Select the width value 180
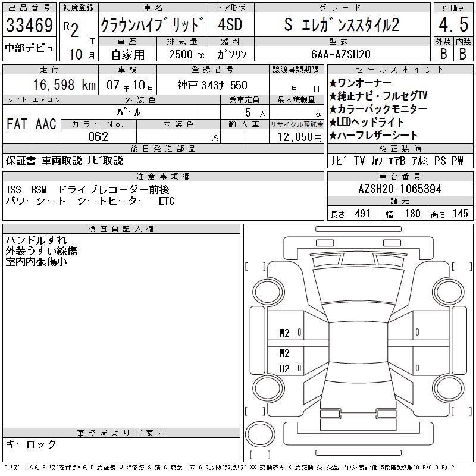 click(x=412, y=214)
